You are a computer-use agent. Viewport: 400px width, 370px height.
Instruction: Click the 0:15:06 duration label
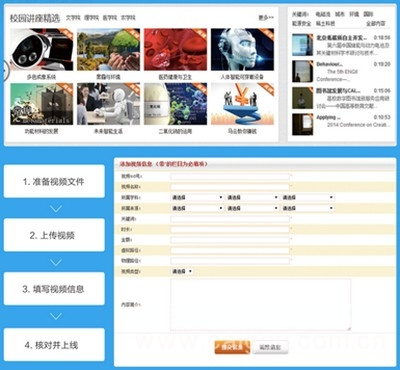382,91
